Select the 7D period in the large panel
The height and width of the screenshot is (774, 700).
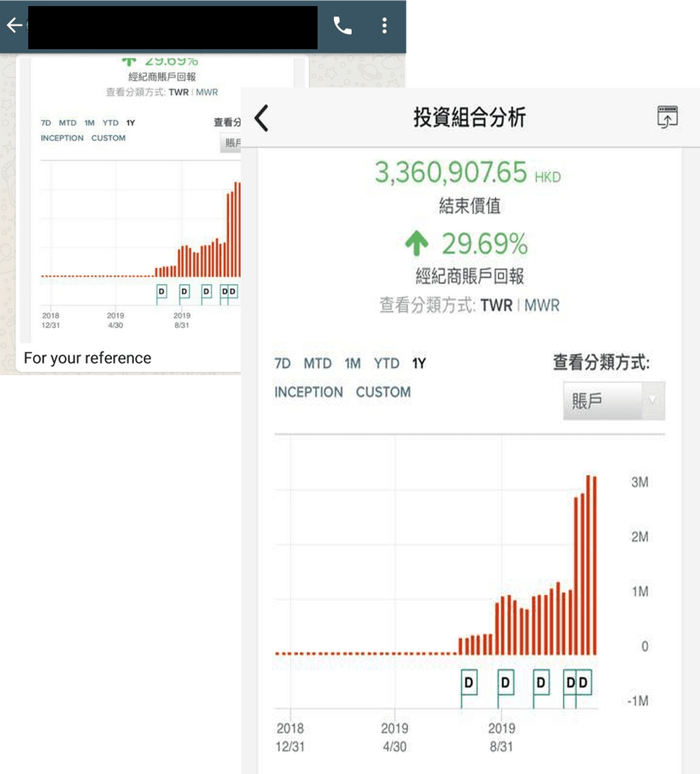pos(282,364)
